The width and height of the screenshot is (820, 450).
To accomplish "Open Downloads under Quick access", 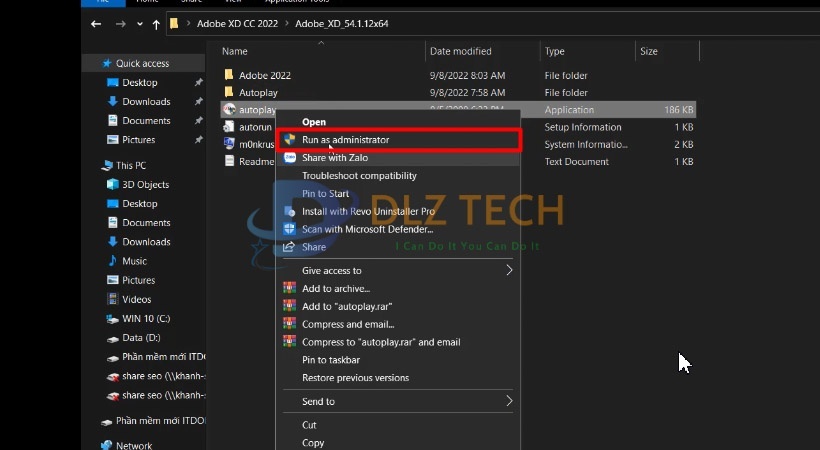I will tap(146, 102).
